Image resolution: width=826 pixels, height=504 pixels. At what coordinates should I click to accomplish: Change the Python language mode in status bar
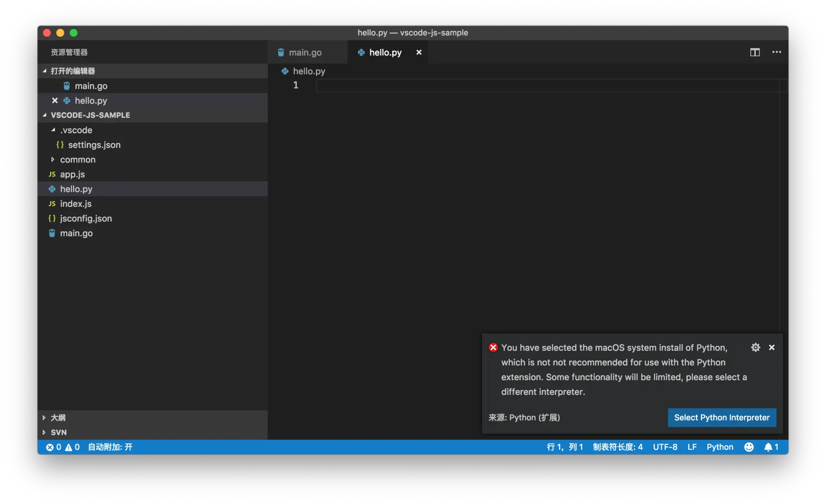(x=720, y=447)
